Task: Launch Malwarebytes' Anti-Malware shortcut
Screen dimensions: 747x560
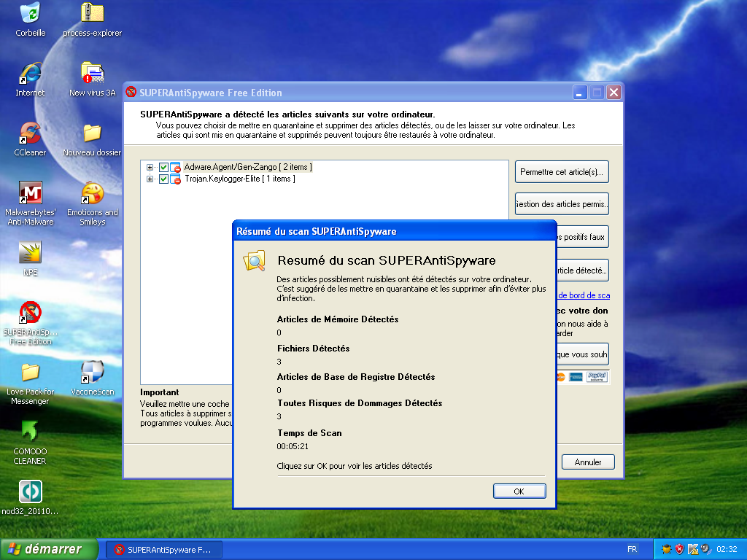Action: coord(31,192)
